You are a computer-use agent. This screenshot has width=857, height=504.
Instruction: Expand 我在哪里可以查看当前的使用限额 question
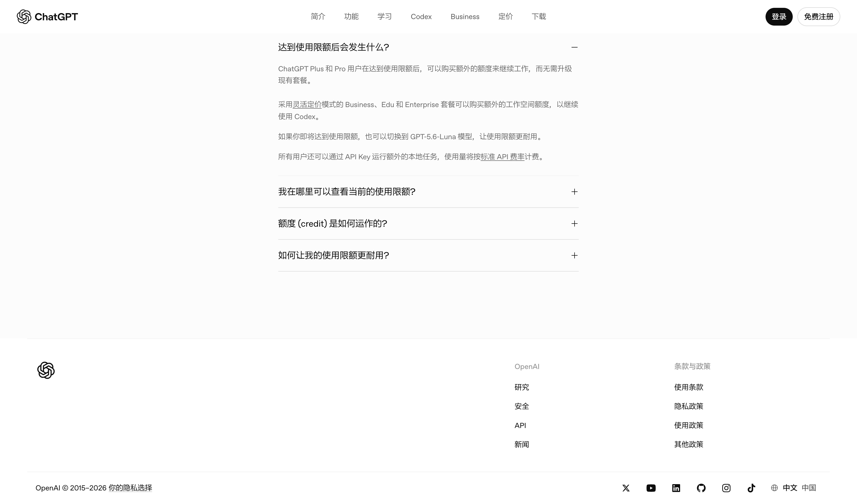(428, 192)
